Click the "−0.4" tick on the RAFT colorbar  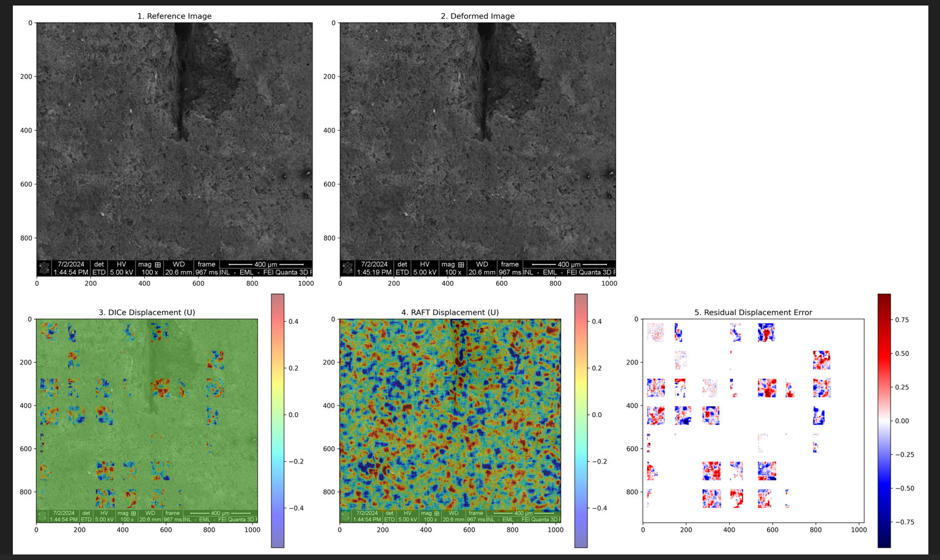(599, 508)
